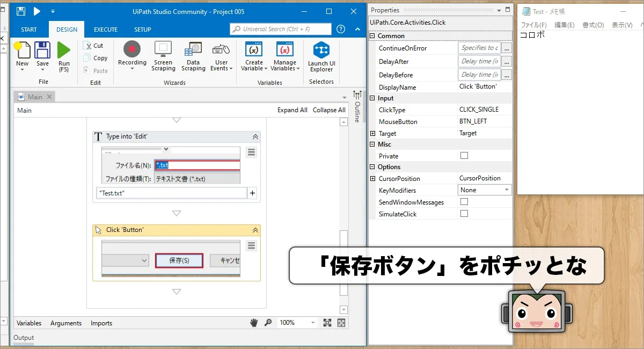Screen dimensions: 644x349
Task: Enable SimulateClick checkbox
Action: coord(464,214)
